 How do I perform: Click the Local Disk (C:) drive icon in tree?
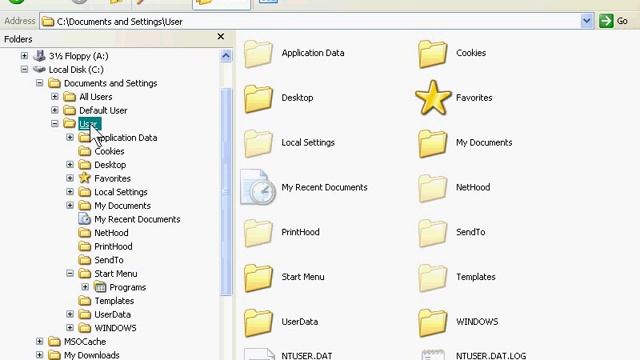click(x=39, y=69)
